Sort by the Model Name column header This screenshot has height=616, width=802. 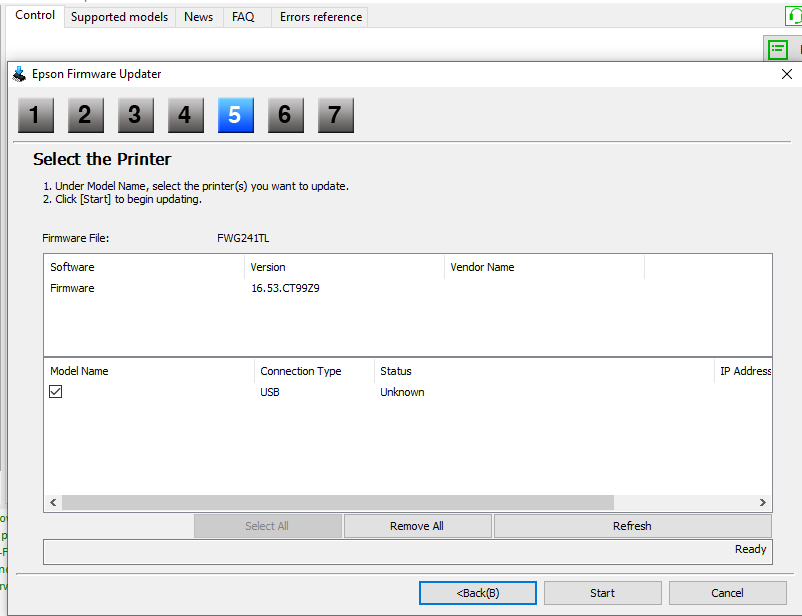point(149,371)
